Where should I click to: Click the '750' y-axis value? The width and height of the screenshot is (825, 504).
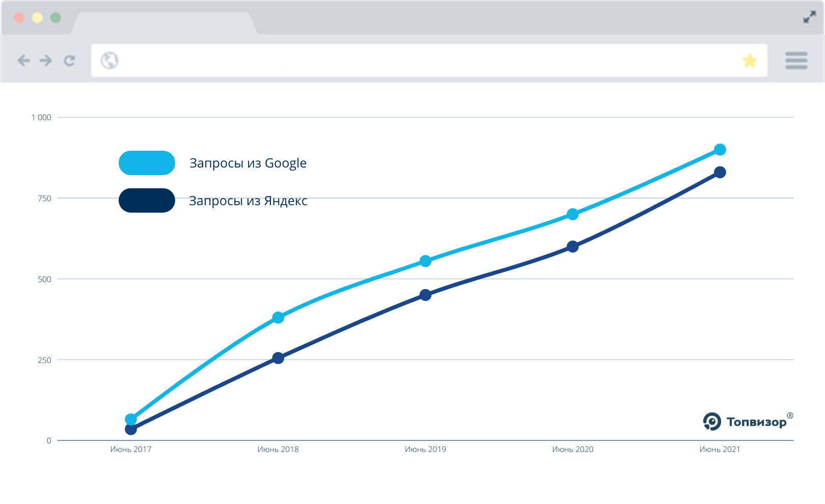point(45,199)
